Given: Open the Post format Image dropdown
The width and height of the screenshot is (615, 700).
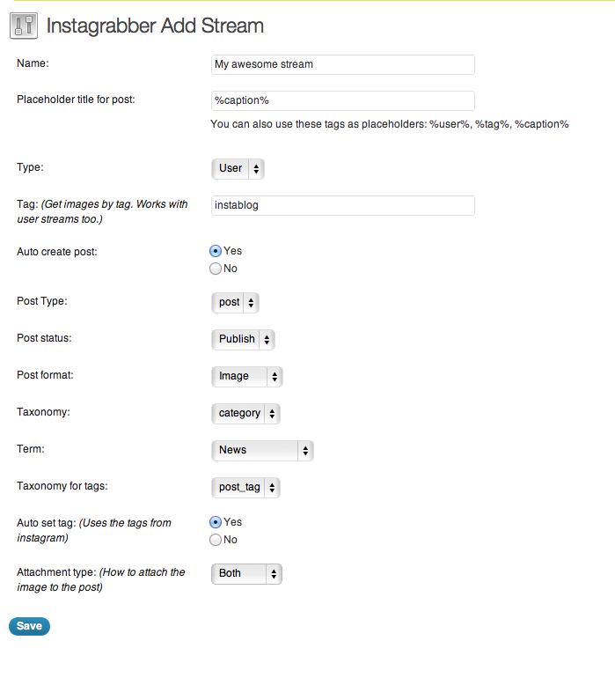Looking at the screenshot, I should point(247,376).
